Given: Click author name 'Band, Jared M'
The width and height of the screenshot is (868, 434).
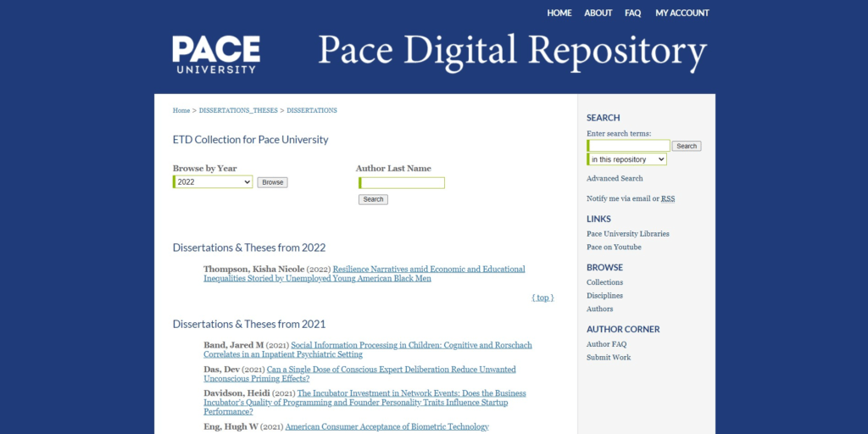Looking at the screenshot, I should (x=234, y=346).
